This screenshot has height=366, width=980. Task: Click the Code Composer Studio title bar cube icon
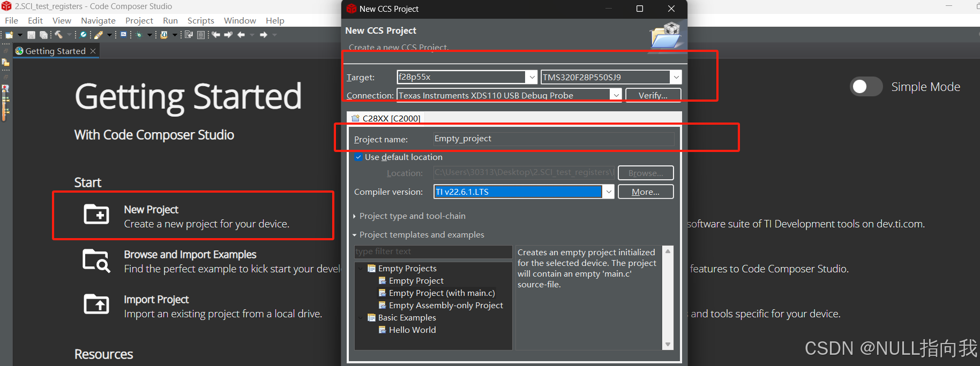coord(6,6)
